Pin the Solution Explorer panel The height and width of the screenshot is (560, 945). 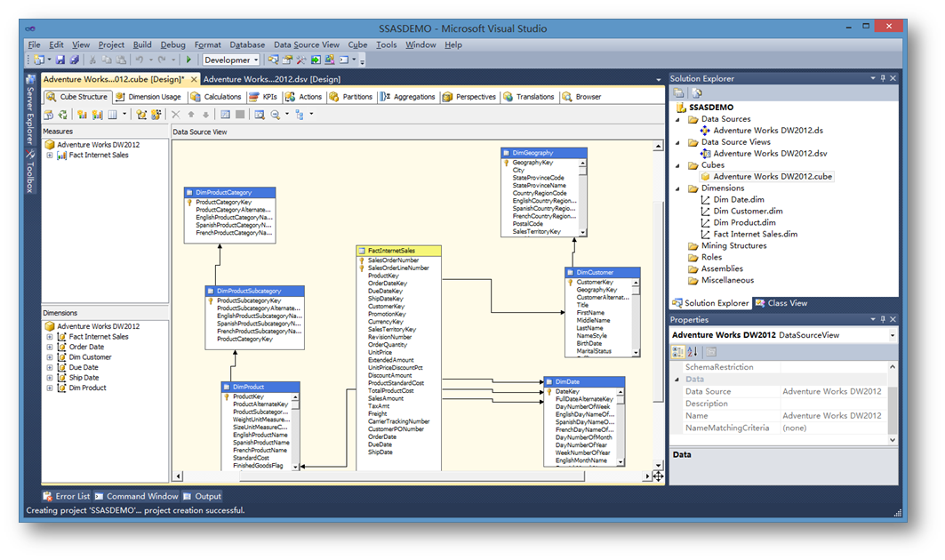click(x=882, y=78)
